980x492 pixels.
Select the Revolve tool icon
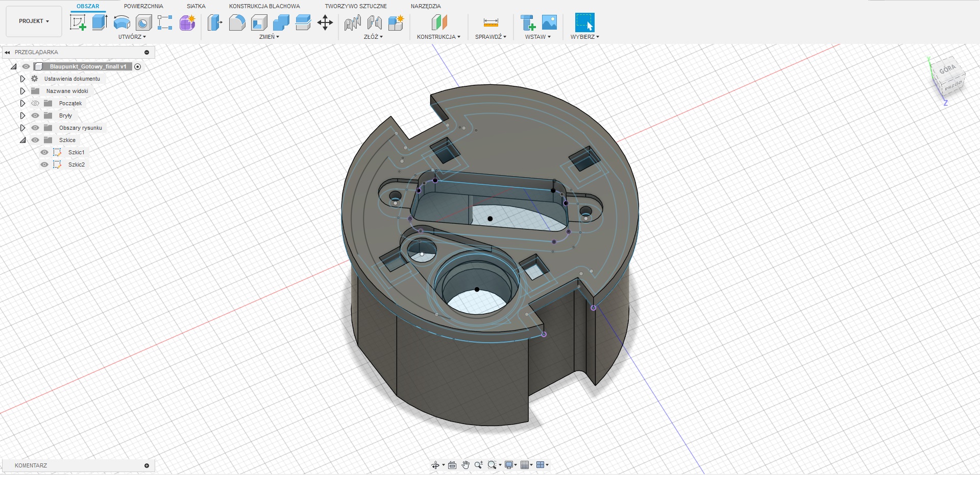(x=121, y=22)
